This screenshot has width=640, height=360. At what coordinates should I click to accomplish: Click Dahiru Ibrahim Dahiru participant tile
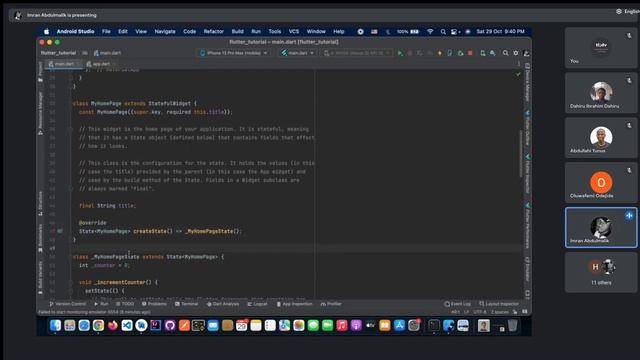(601, 93)
